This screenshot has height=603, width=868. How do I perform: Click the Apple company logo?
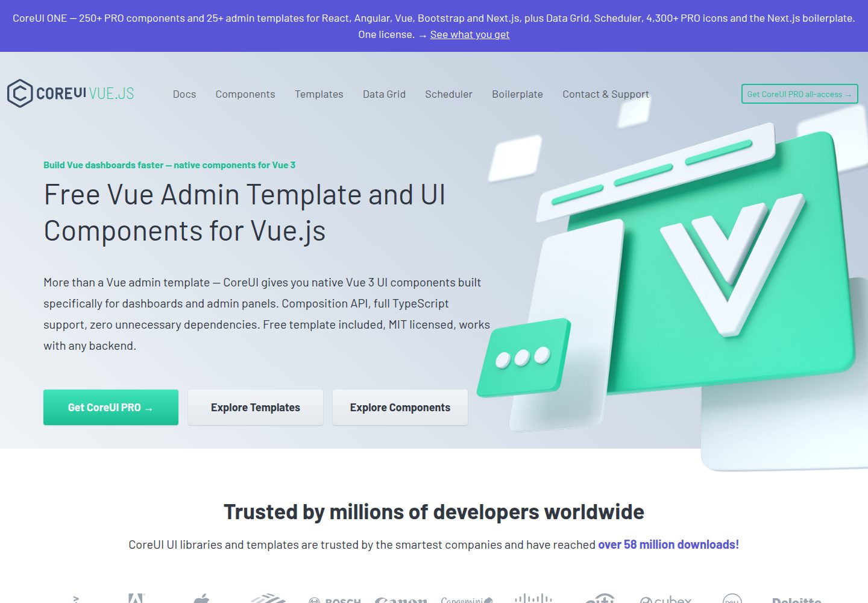click(x=202, y=598)
